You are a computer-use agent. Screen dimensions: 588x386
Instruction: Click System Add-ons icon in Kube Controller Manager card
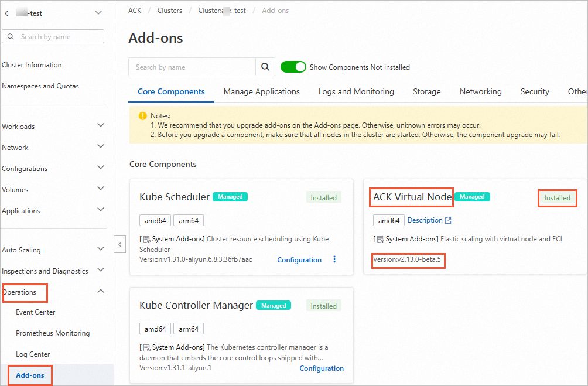coord(147,348)
